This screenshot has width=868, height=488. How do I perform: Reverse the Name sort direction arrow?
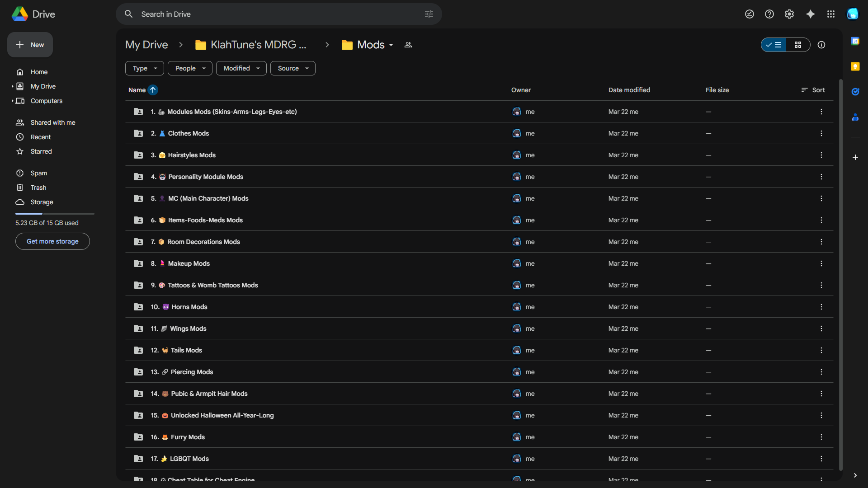coord(153,90)
